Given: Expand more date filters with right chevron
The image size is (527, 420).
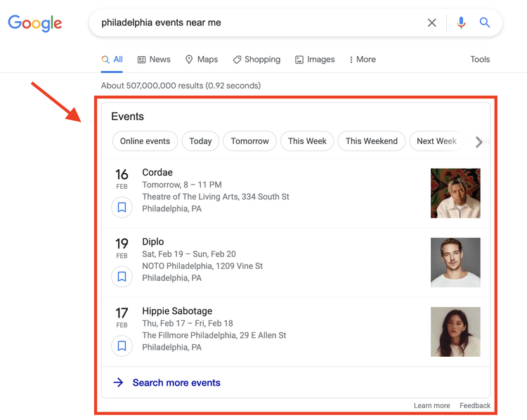Looking at the screenshot, I should point(479,142).
